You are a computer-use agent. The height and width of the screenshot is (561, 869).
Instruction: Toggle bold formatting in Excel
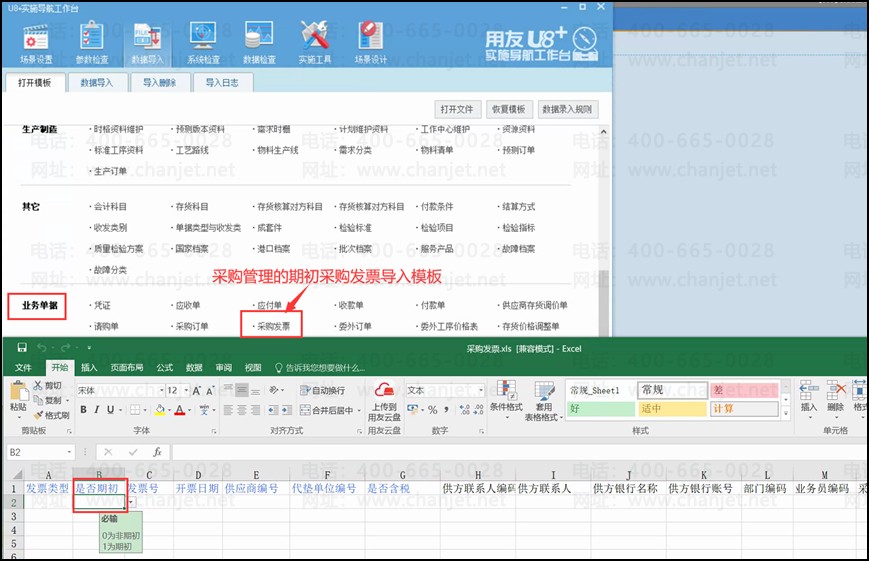[84, 410]
